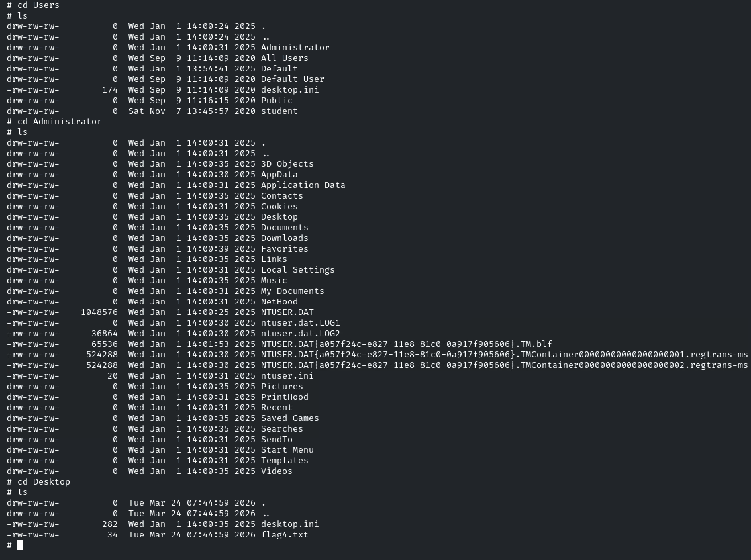Click the student directory name
The height and width of the screenshot is (560, 751).
[279, 111]
